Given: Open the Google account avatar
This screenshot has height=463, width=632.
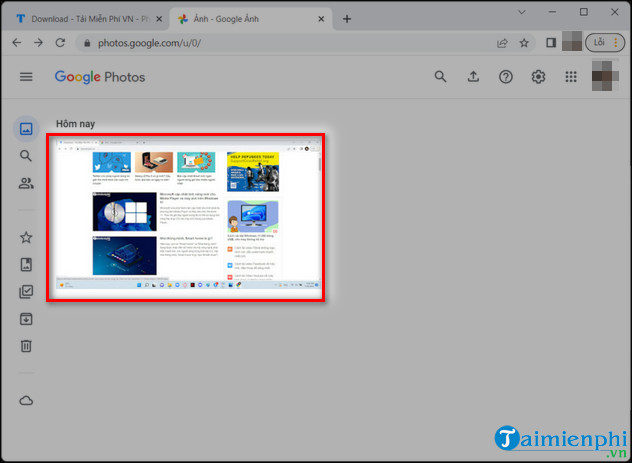Looking at the screenshot, I should click(605, 76).
